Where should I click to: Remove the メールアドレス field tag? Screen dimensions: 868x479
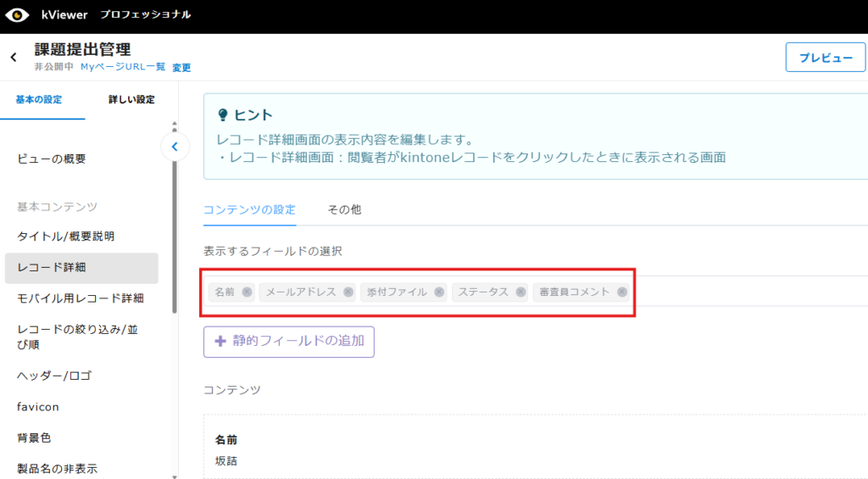[x=348, y=292]
